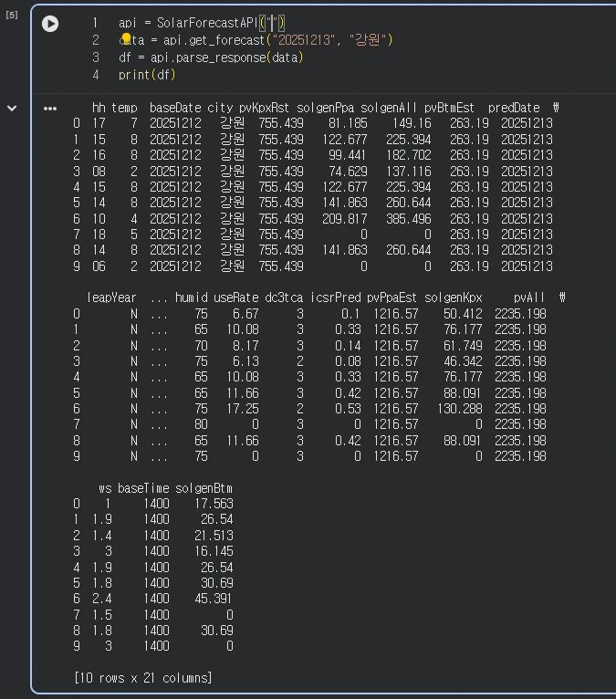Place cursor inside SolarForecastAPI quotes
616x699 pixels.
coord(272,22)
